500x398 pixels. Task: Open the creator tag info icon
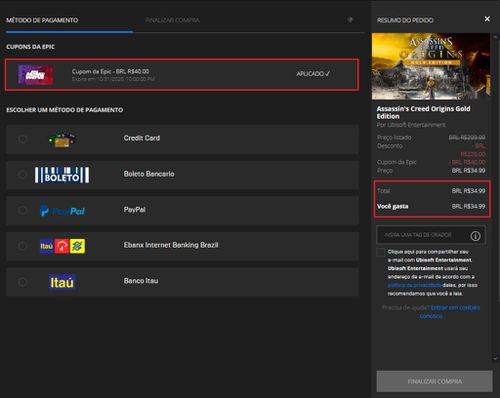[x=475, y=236]
